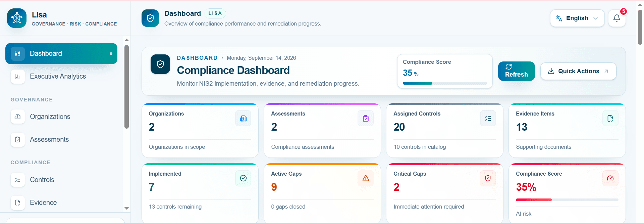This screenshot has width=644, height=223.
Task: Navigate to Organizations in the sidebar
Action: tap(61, 117)
